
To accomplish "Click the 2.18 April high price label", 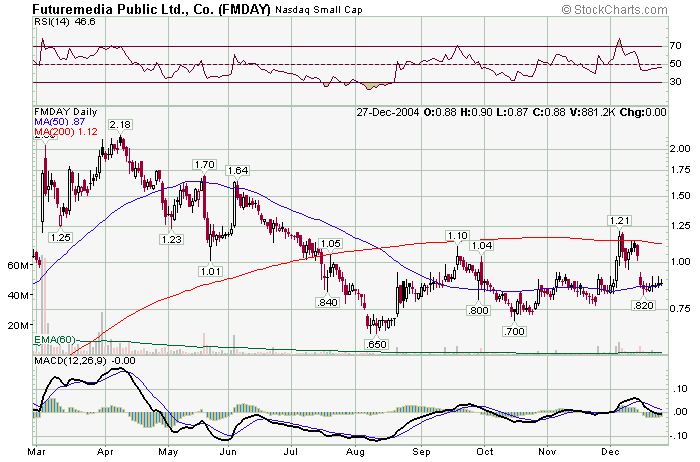I will [x=120, y=125].
